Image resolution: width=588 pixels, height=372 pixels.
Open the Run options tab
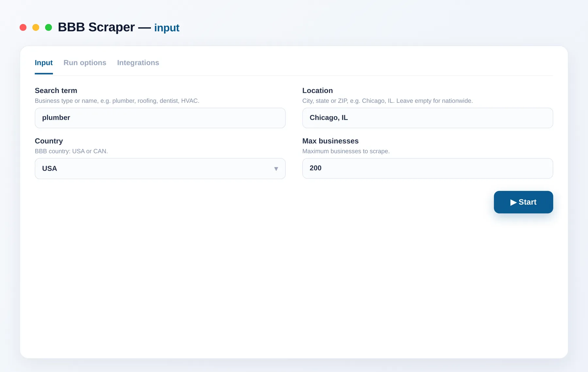[85, 63]
